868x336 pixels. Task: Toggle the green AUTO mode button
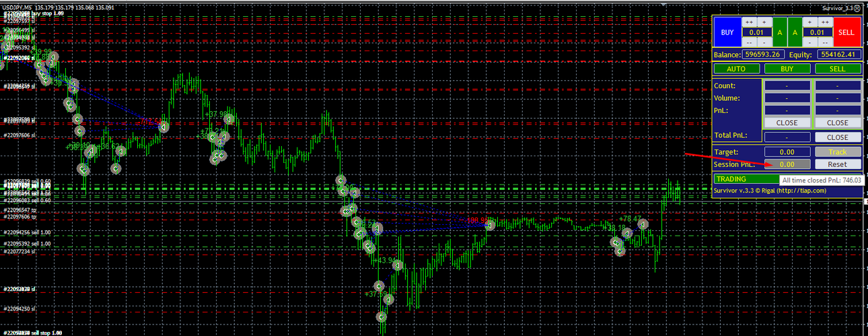737,69
